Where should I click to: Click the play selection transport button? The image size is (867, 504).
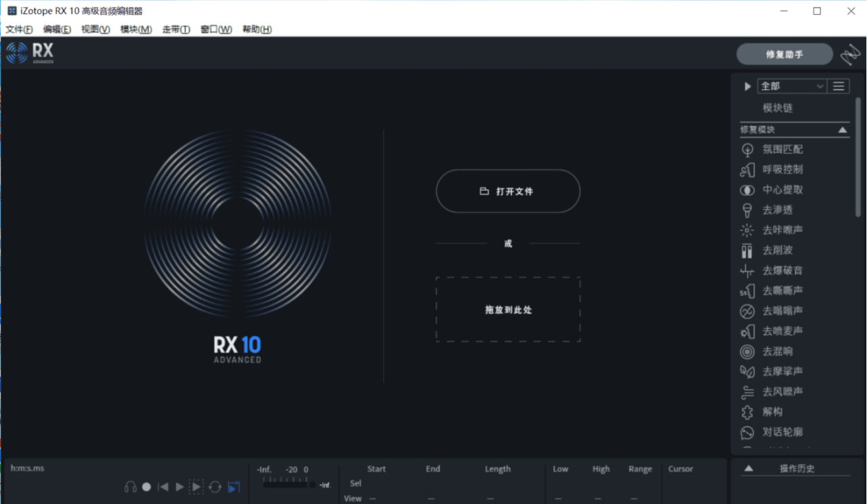[x=196, y=486]
